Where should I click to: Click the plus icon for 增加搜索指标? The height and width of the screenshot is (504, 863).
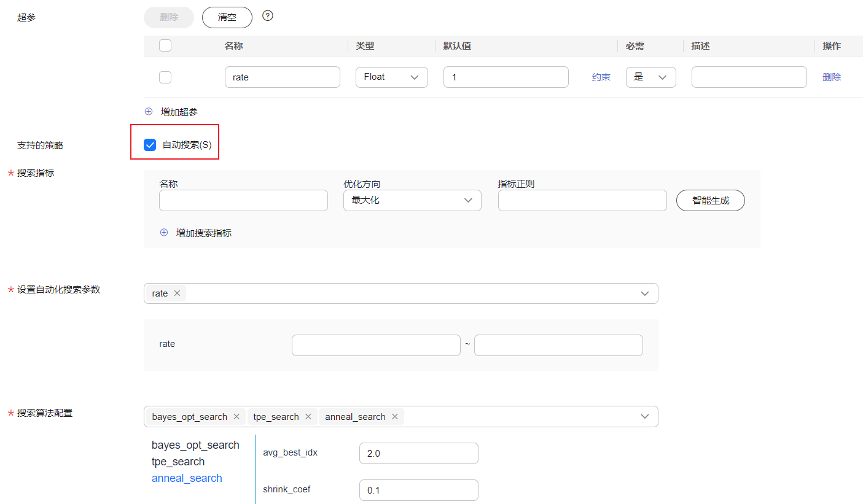163,233
